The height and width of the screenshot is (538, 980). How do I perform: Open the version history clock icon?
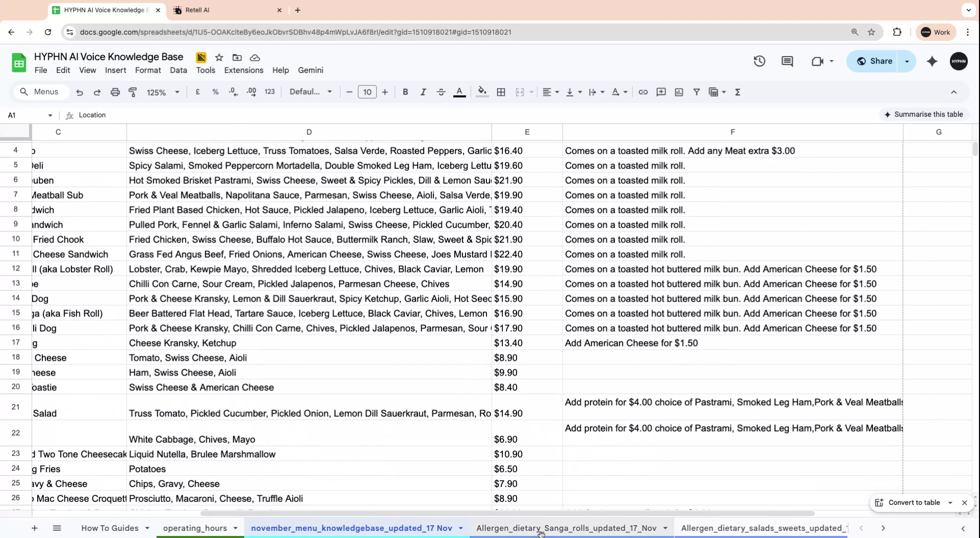tap(759, 61)
